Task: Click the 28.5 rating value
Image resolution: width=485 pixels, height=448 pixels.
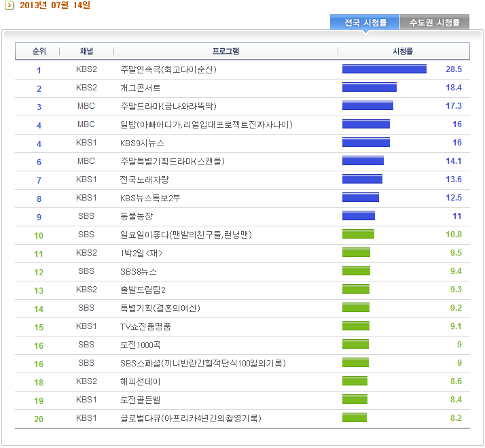Action: pos(454,69)
